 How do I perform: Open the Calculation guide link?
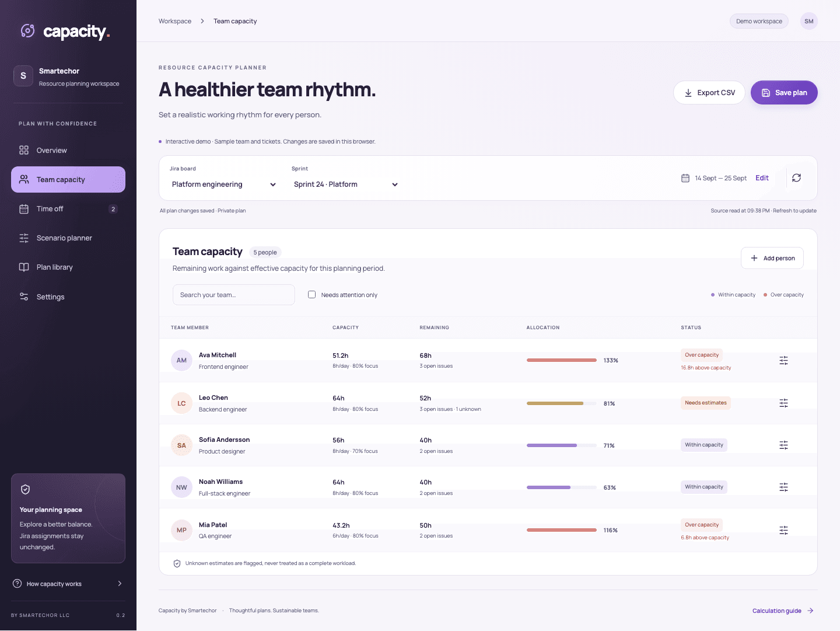coord(783,611)
